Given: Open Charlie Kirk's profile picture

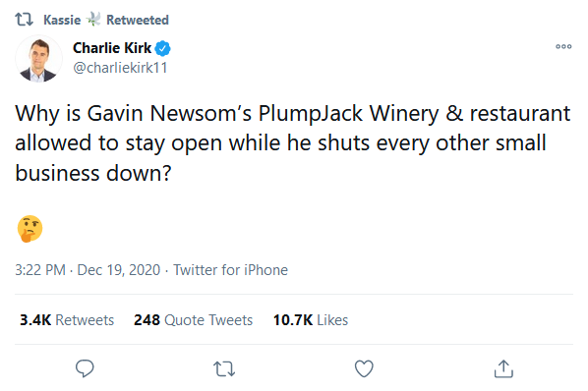Looking at the screenshot, I should 38,59.
